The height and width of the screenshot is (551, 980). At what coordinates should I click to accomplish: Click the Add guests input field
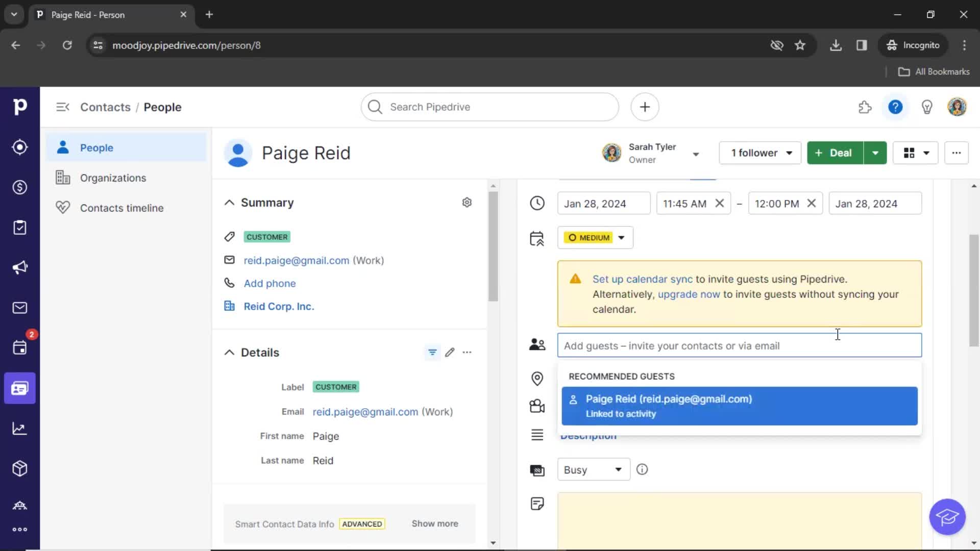(x=739, y=345)
